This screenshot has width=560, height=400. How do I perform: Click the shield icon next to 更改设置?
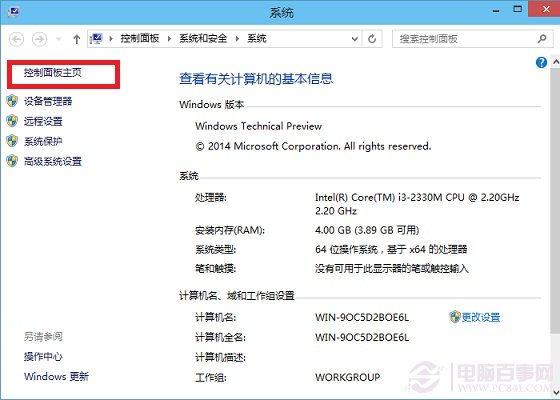[x=455, y=317]
